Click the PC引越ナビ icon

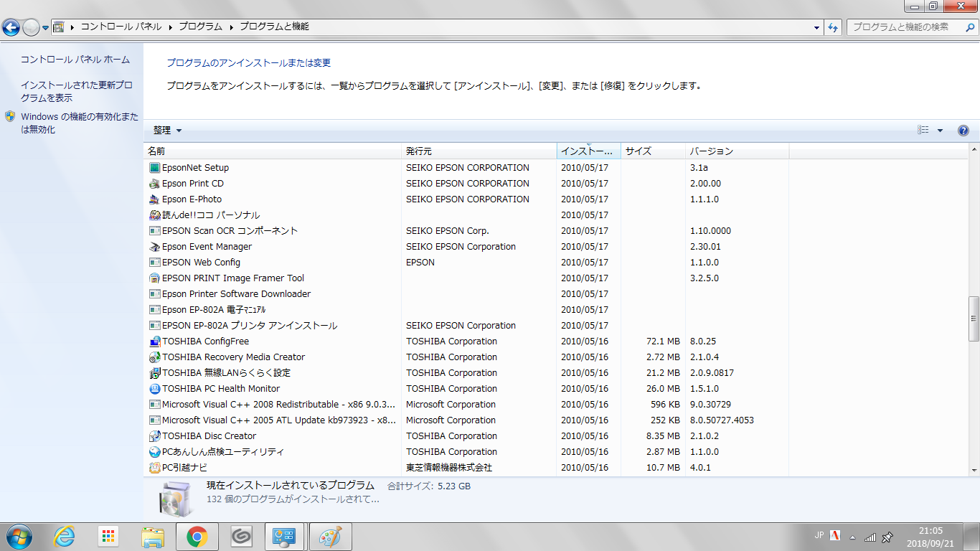click(154, 468)
